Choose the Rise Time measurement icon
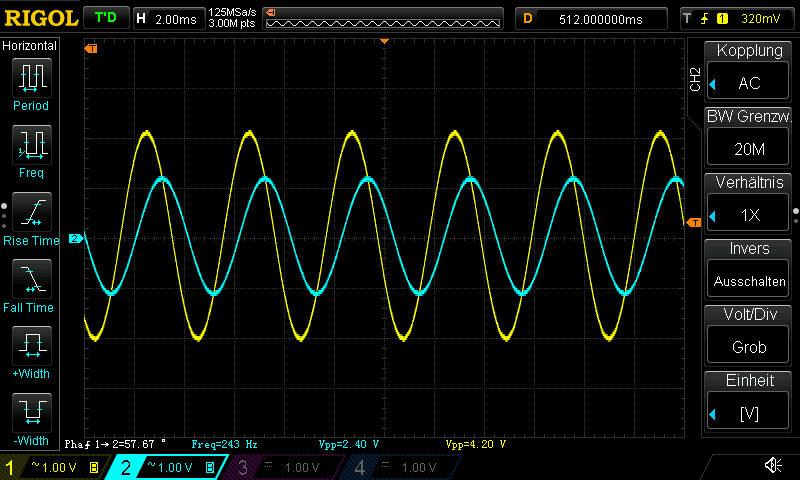Screen dimensions: 800x480 pos(31,213)
